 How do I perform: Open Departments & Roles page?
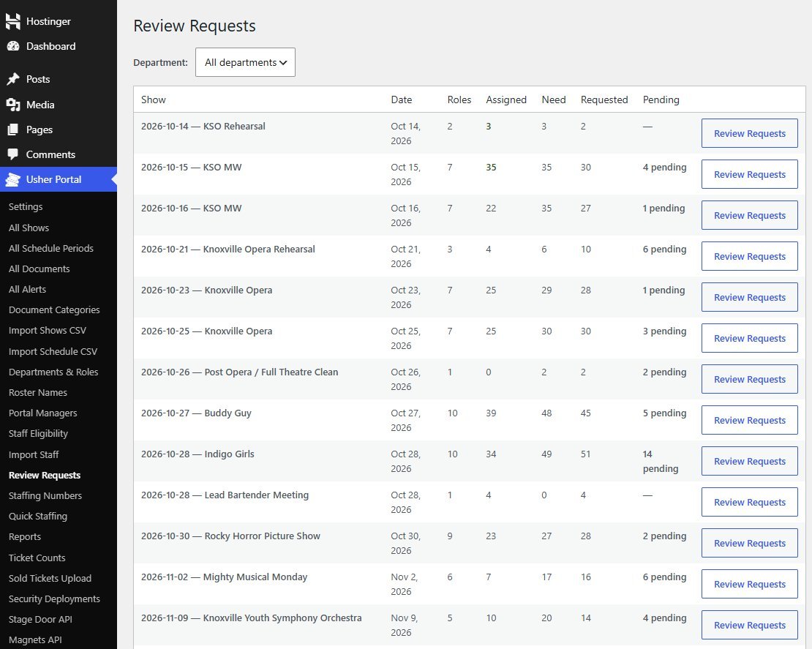point(53,372)
